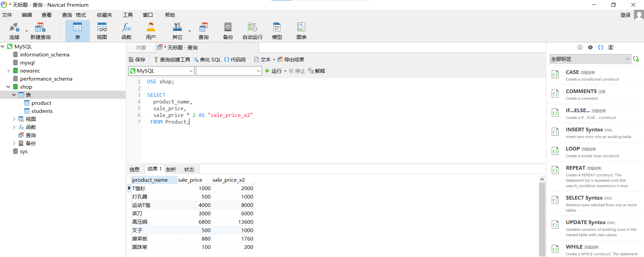Click 登录 (Login) link
The height and width of the screenshot is (257, 644).
pos(625,15)
